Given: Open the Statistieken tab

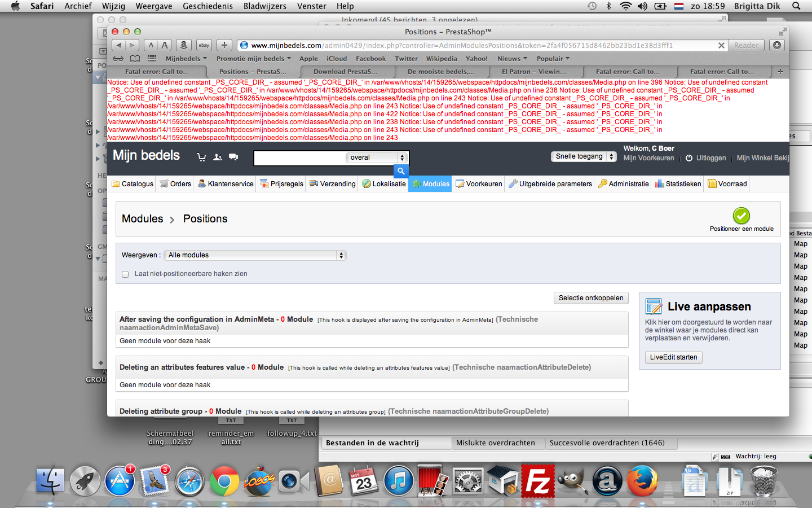Looking at the screenshot, I should click(678, 184).
